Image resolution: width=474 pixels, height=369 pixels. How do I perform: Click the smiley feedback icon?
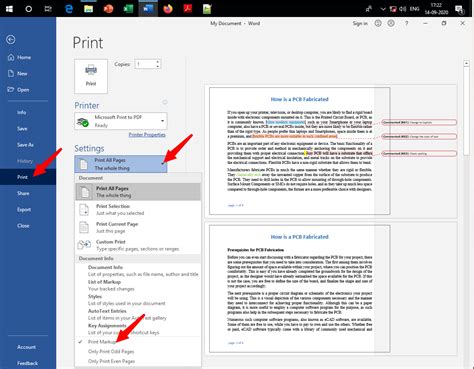(378, 23)
